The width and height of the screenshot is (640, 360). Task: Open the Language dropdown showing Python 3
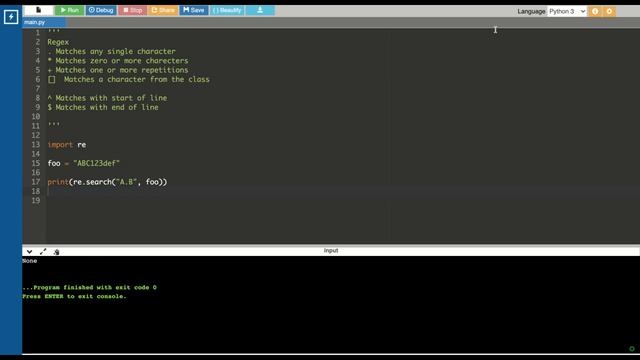click(x=567, y=11)
